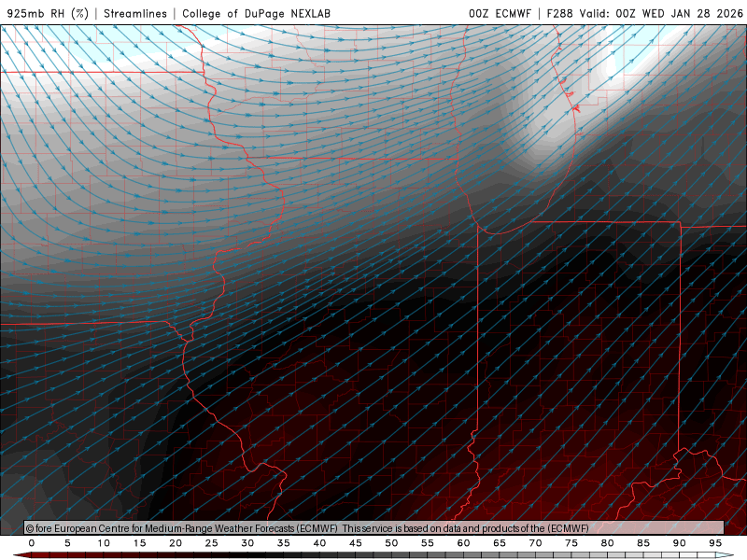Click the legend label 10

tap(104, 543)
